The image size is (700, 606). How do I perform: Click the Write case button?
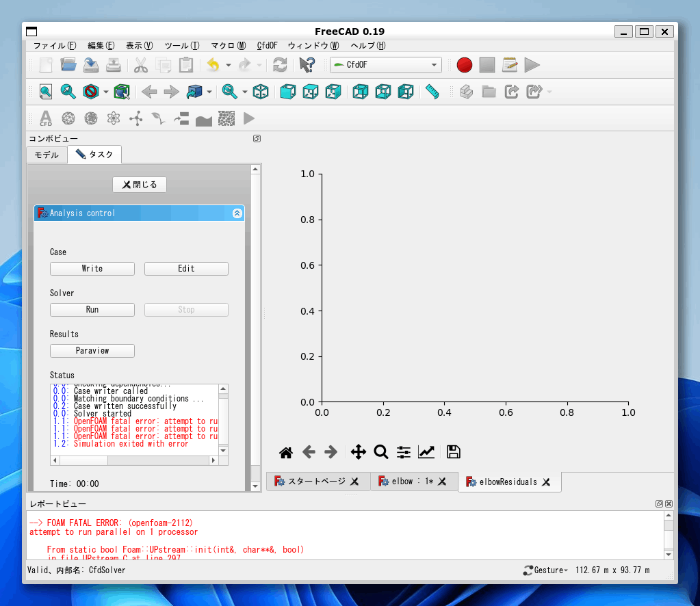[x=92, y=269]
